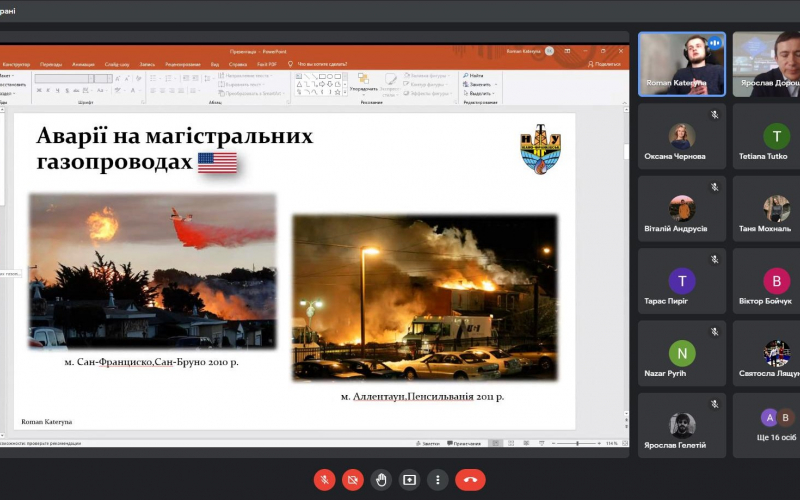
Task: Open the Запись ribbon tab
Action: pyautogui.click(x=147, y=64)
